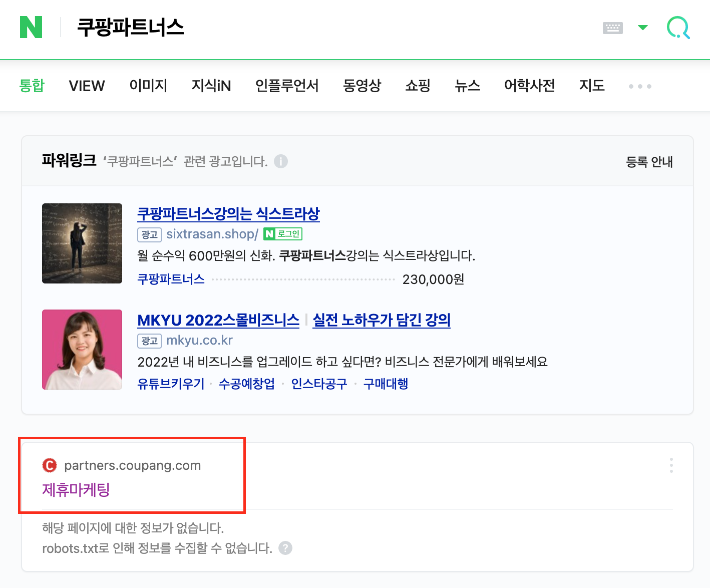Go to the 지도 tab
Viewport: 710px width, 588px height.
click(592, 86)
